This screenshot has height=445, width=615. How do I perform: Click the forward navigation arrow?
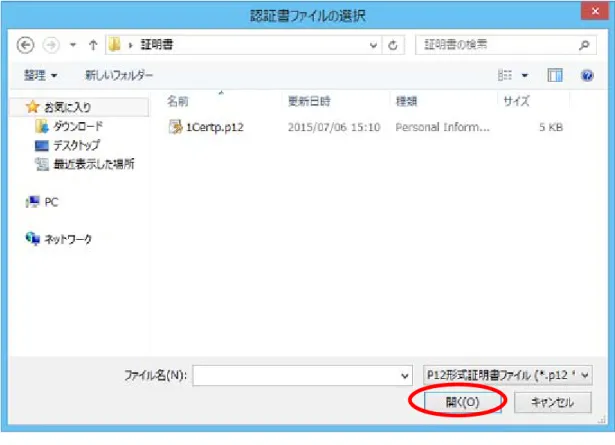pyautogui.click(x=51, y=45)
